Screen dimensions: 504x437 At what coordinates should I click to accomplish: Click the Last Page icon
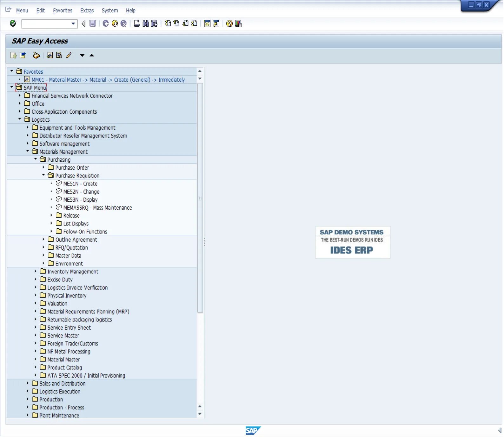tap(194, 24)
